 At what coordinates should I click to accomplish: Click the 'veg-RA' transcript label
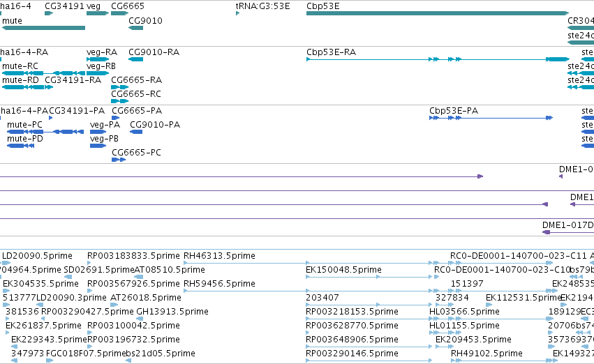click(102, 52)
